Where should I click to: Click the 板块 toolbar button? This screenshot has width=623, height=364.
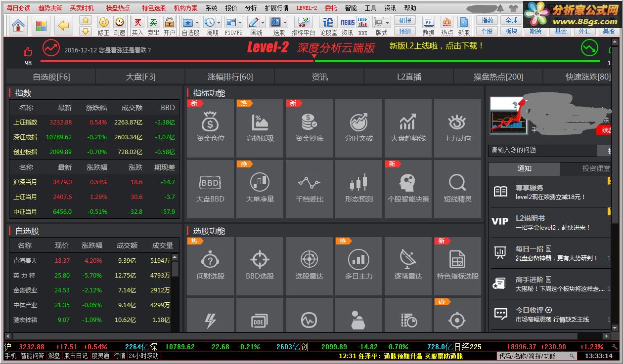click(x=511, y=31)
